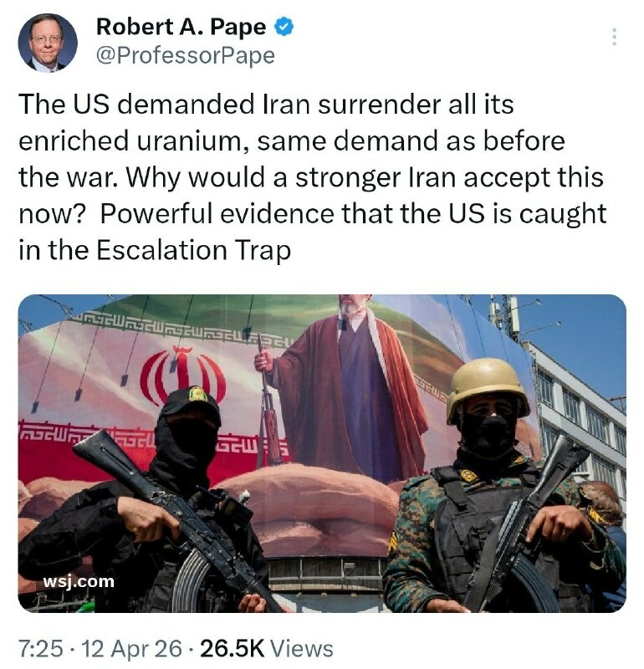Click the word Views in footer
The image size is (644, 669).
coord(302,648)
